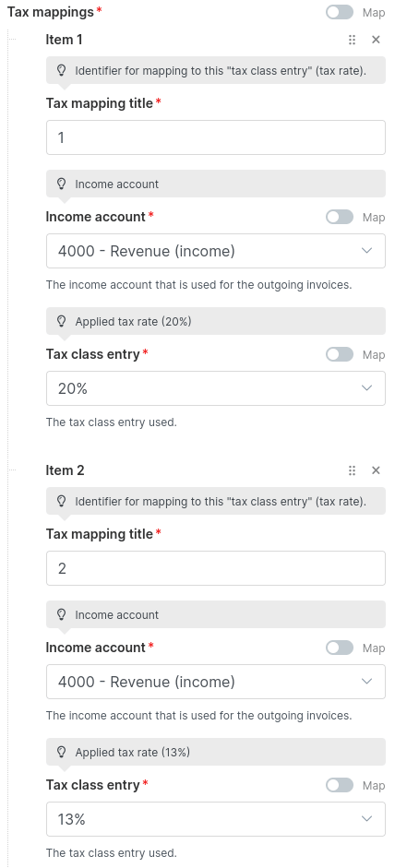Click Tax mapping title field containing 1
The height and width of the screenshot is (868, 395).
point(216,137)
